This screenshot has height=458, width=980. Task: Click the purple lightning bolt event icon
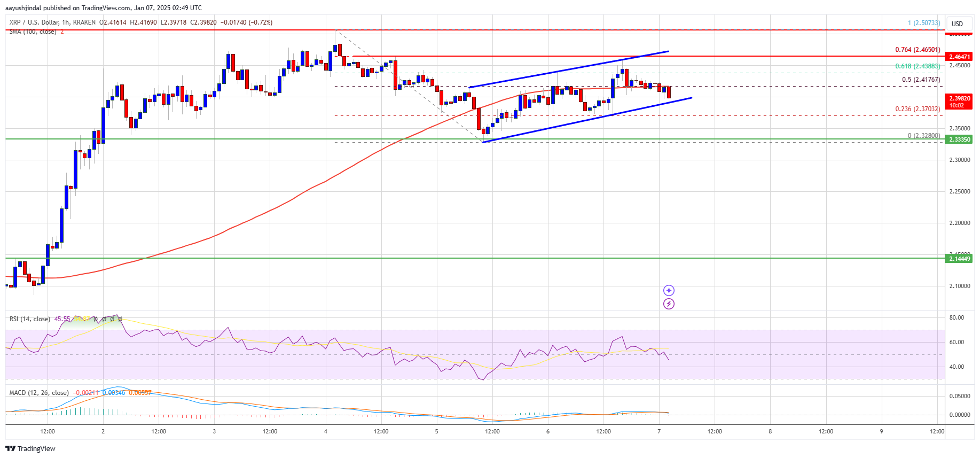[669, 304]
